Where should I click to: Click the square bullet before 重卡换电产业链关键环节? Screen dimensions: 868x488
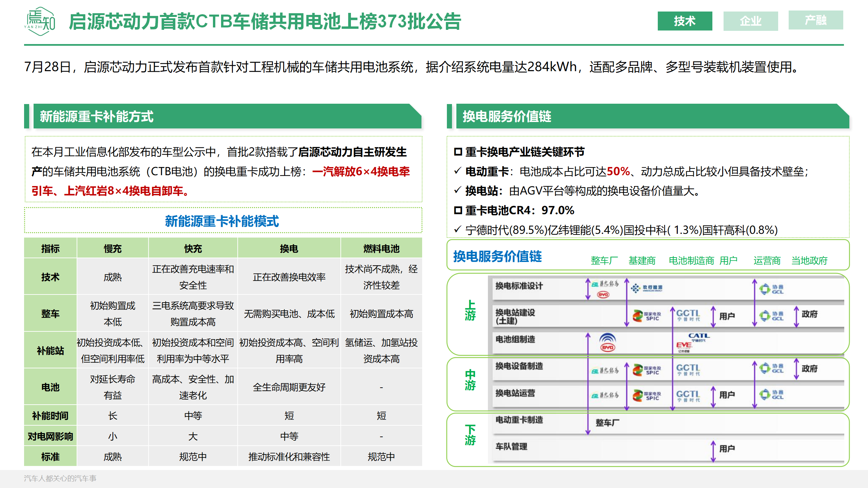(458, 152)
